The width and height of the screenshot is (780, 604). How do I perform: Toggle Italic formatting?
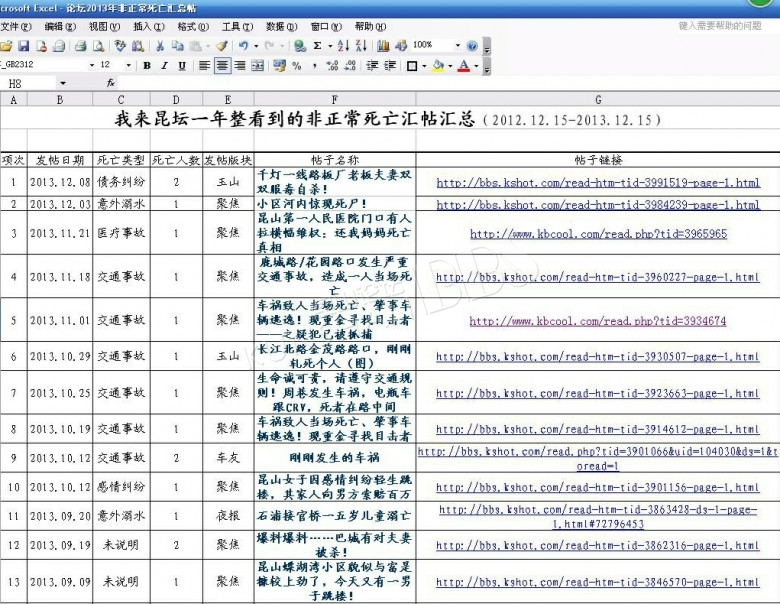164,66
